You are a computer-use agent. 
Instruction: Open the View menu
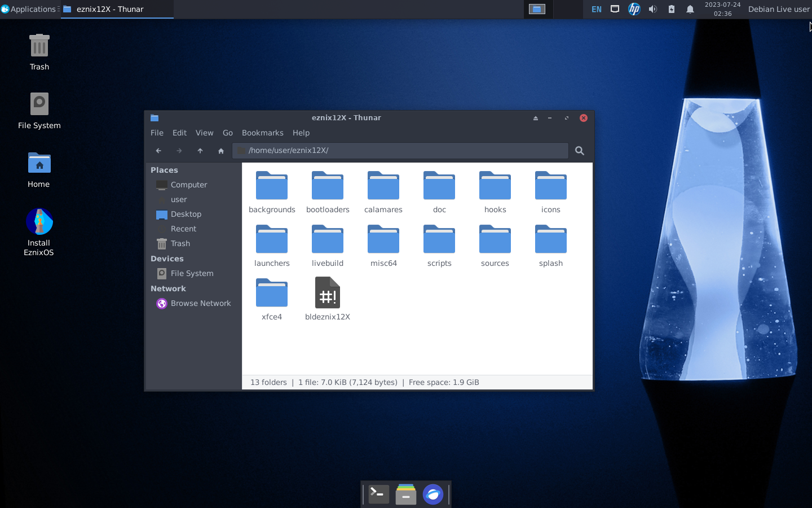click(205, 133)
